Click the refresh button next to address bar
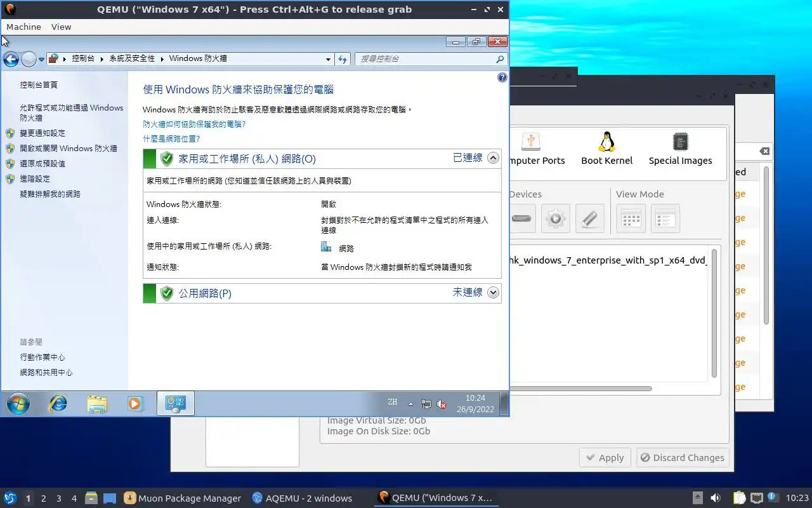Screen dimensions: 812x508 tap(343, 59)
